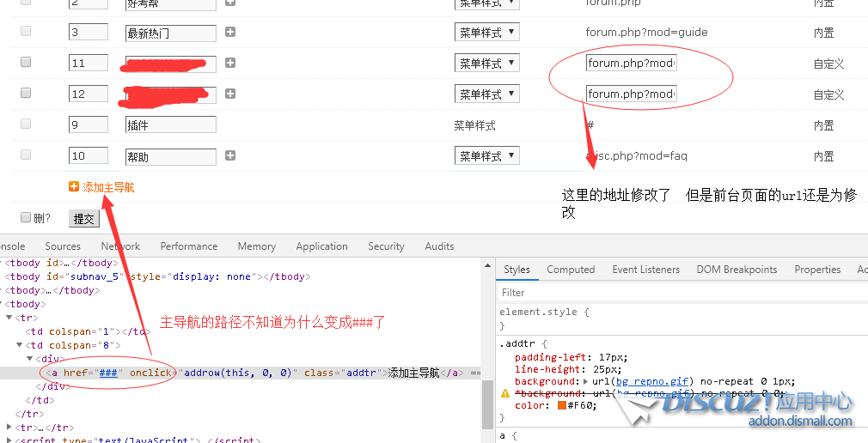868x443 pixels.
Task: Click the plus icon in row 12
Action: click(229, 94)
